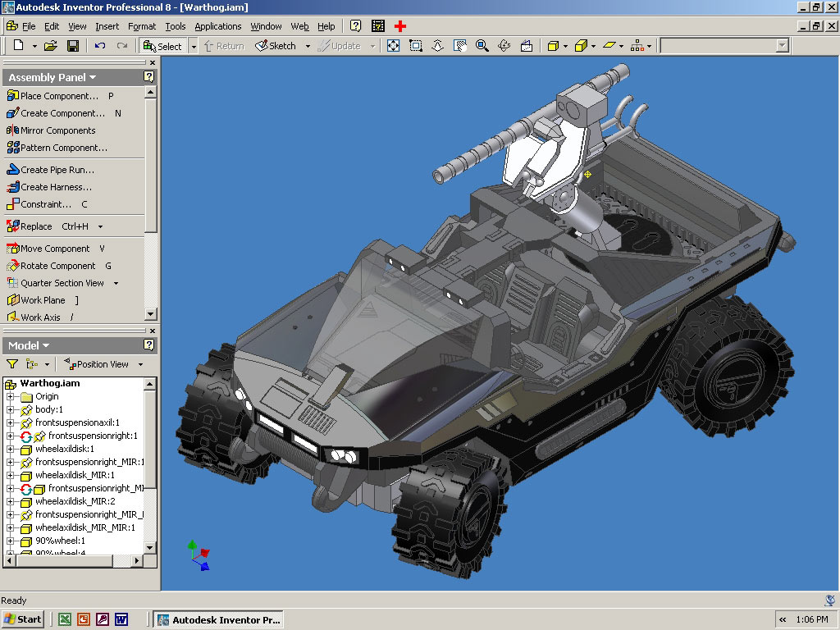Click the Zoom magnifier icon
The height and width of the screenshot is (630, 840).
coord(482,46)
